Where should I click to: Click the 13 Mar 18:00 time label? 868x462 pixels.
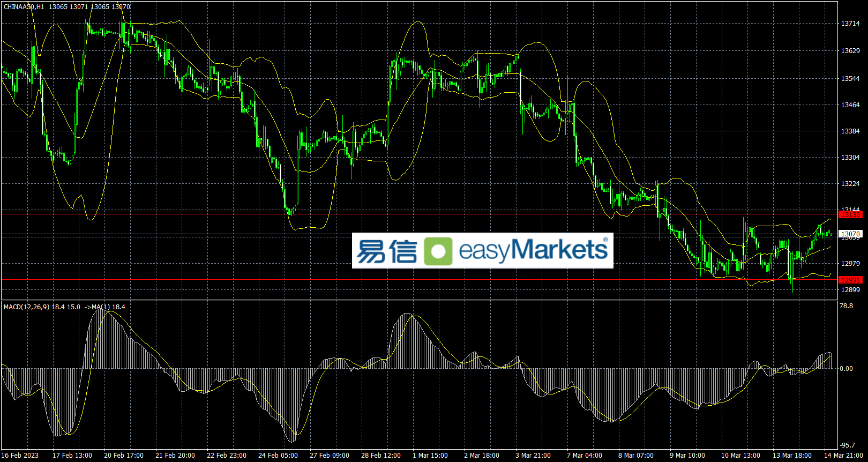pos(792,456)
